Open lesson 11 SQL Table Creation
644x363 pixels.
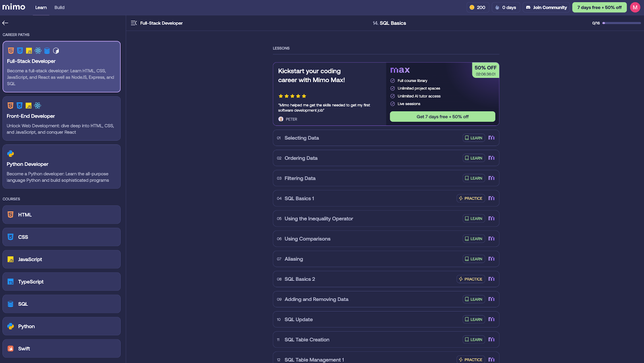386,339
